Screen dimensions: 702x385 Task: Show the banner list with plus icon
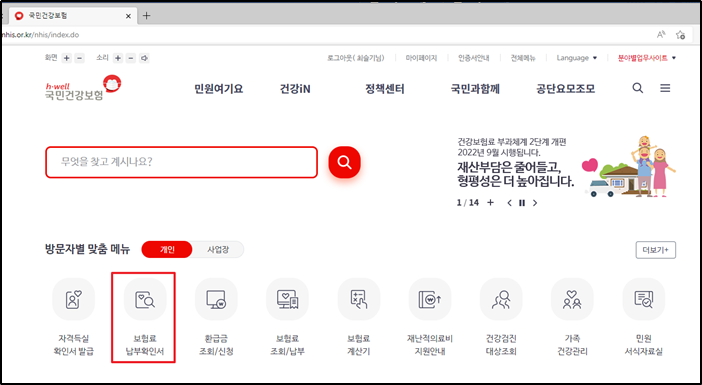pos(490,203)
